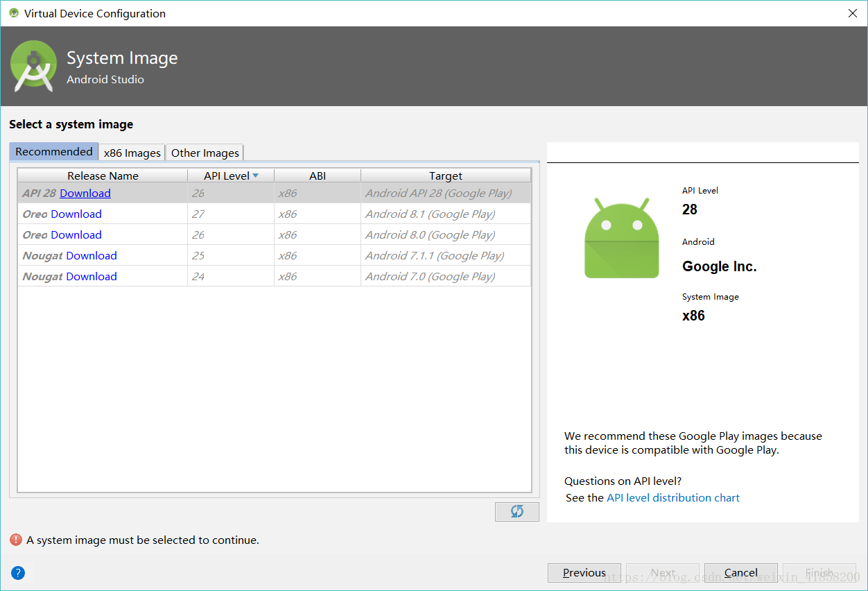
Task: Switch to the Recommended tab
Action: pos(54,151)
